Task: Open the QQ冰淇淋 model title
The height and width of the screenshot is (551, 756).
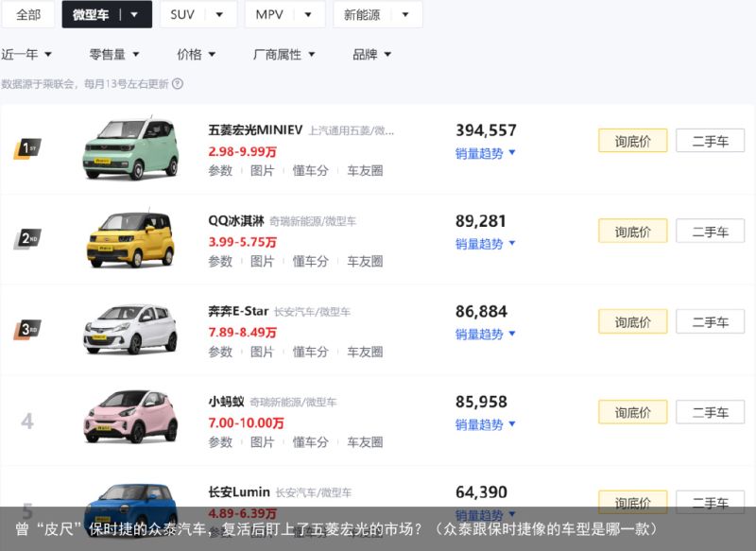Action: point(235,221)
